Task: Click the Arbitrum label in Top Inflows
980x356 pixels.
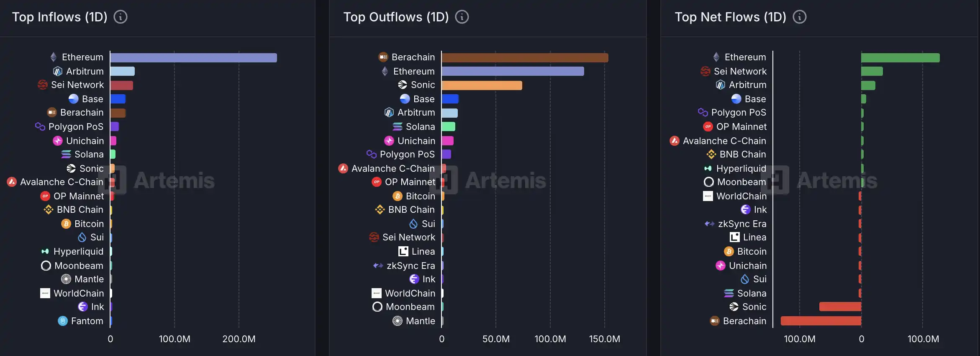Action: tap(85, 71)
